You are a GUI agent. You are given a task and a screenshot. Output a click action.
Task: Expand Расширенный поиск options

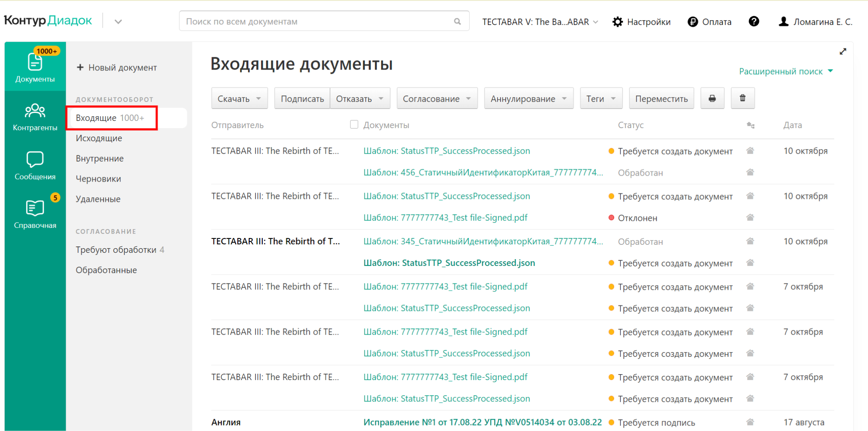[x=785, y=71]
